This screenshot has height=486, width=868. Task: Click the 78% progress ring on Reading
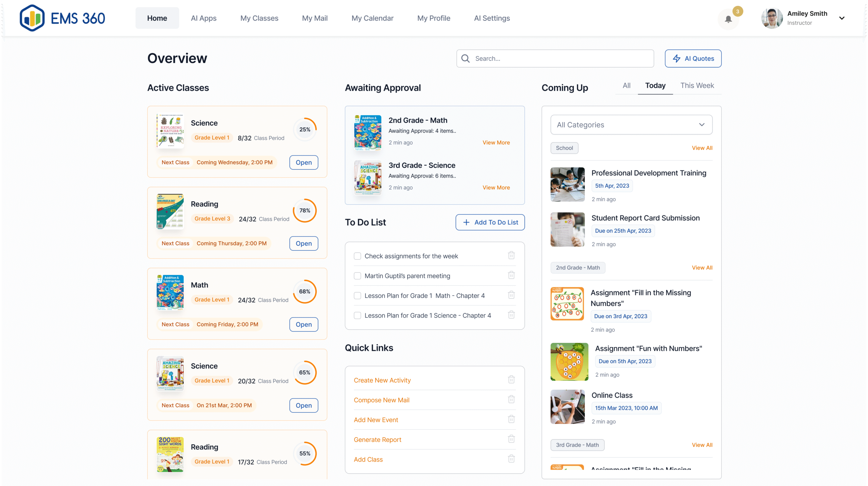(304, 210)
